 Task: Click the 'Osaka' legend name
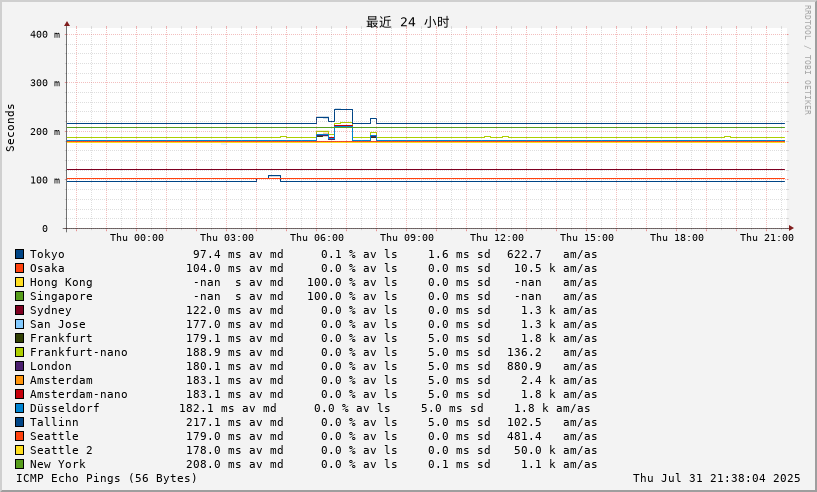tap(47, 268)
